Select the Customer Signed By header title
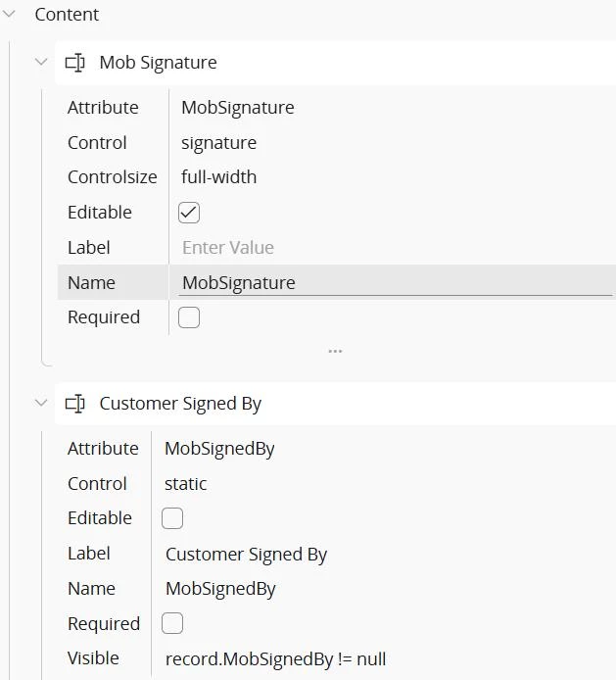Image resolution: width=616 pixels, height=680 pixels. [180, 404]
